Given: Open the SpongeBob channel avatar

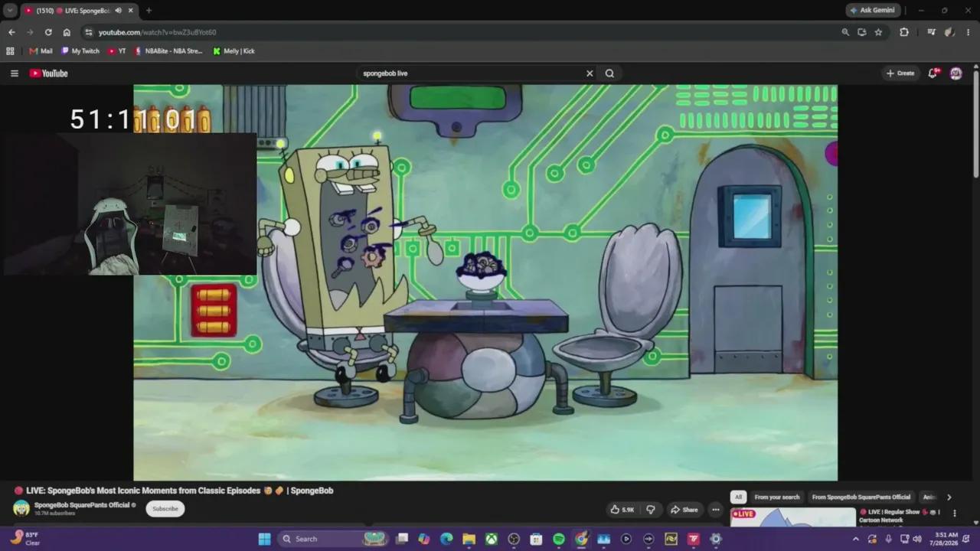Looking at the screenshot, I should 21,508.
